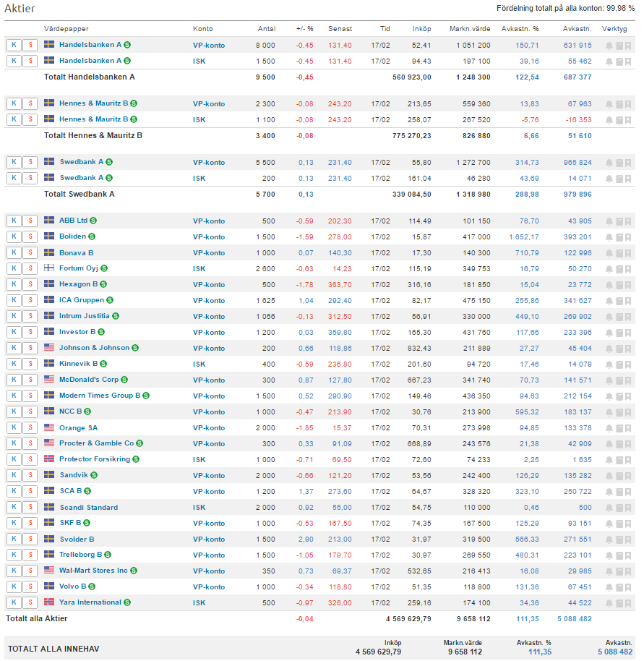Click K button for Scandi Standard

click(x=14, y=507)
